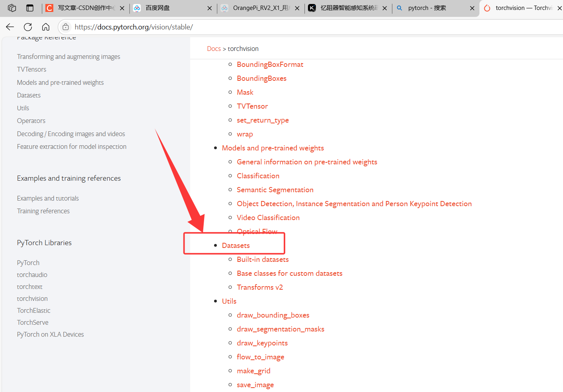
Task: Open Transforming and augmenting images in sidebar
Action: click(68, 57)
